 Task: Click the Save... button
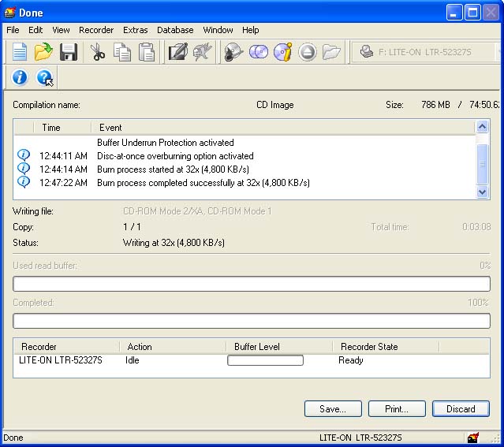tap(333, 408)
